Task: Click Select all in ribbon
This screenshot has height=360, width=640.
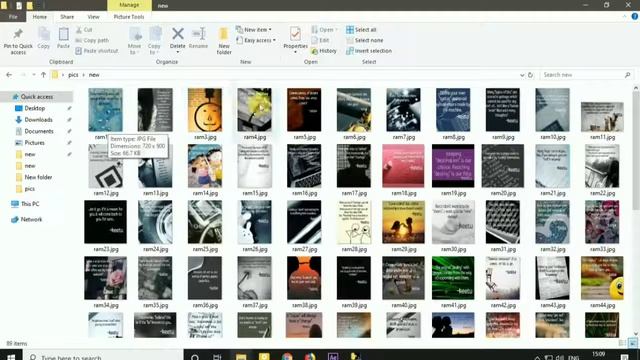Action: coord(361,30)
